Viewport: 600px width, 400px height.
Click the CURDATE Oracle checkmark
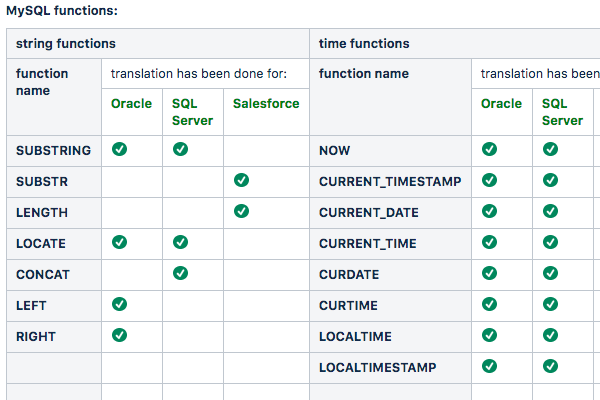coord(489,274)
